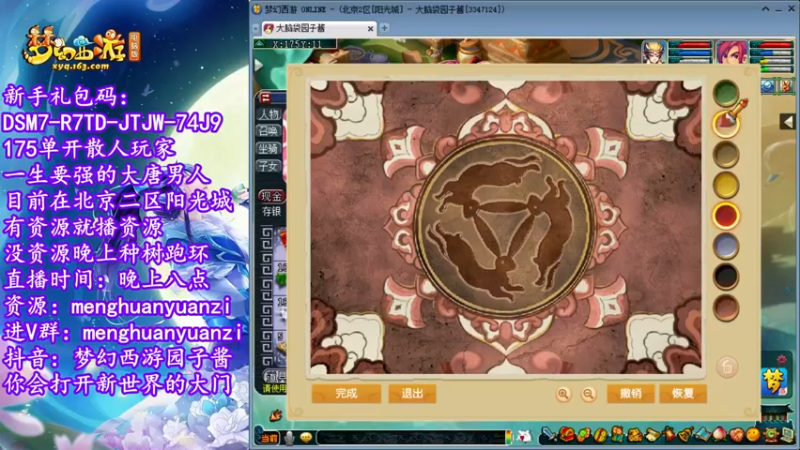The height and width of the screenshot is (450, 800).
Task: Click the trash bin clear icon
Action: point(727,366)
